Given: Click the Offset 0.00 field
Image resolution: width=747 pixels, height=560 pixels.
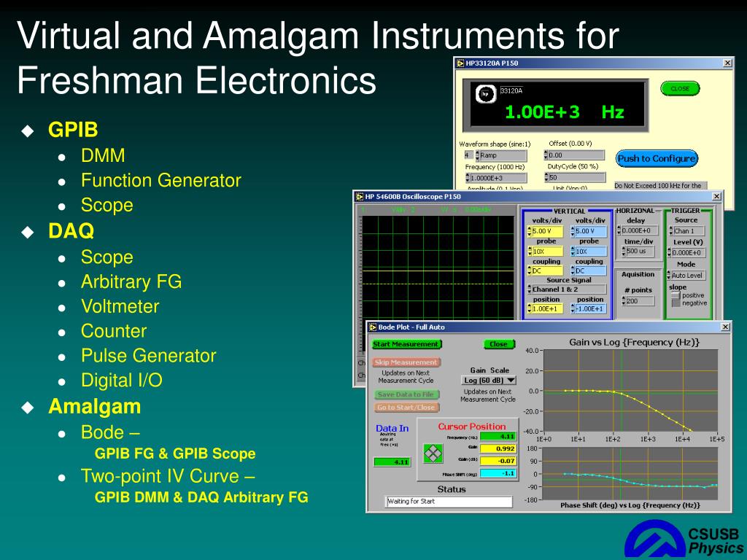Looking at the screenshot, I should click(x=576, y=155).
